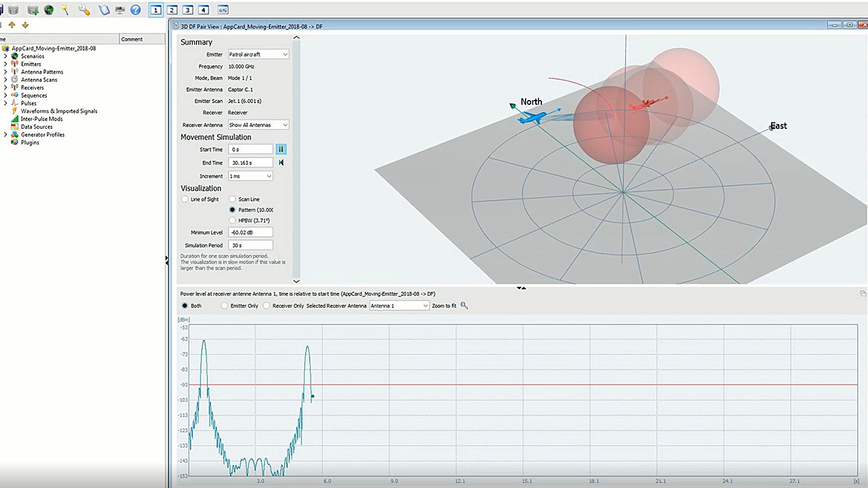Click Zoom to fit in the power level panel
The image size is (868, 488).
pyautogui.click(x=444, y=305)
